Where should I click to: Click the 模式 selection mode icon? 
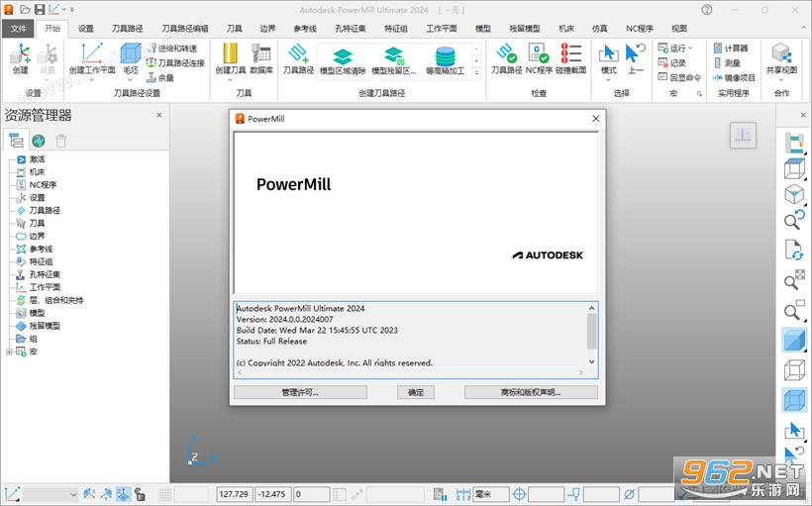click(608, 53)
